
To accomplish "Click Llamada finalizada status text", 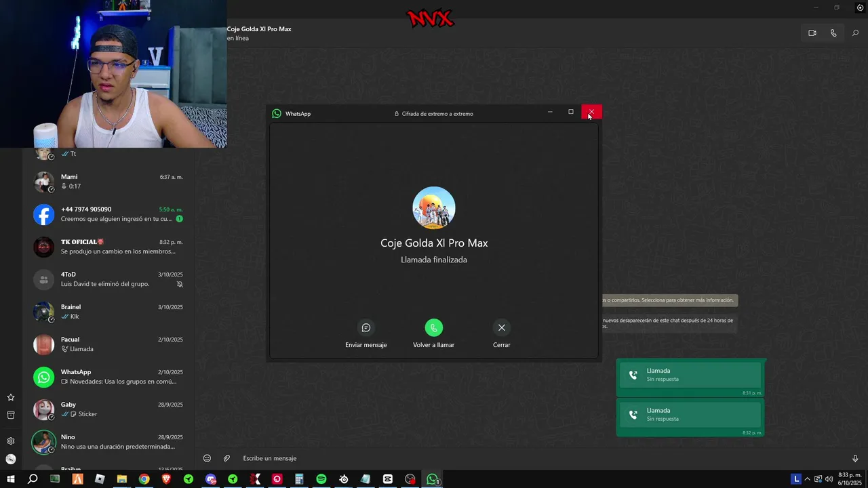I will tap(434, 260).
